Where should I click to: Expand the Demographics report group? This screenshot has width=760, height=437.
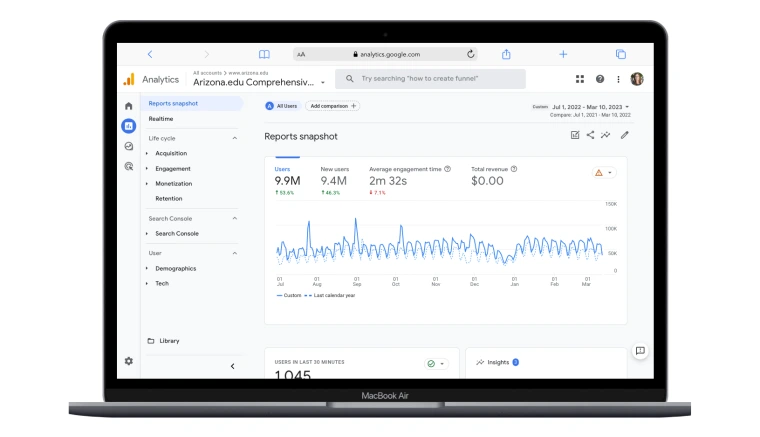click(x=147, y=268)
